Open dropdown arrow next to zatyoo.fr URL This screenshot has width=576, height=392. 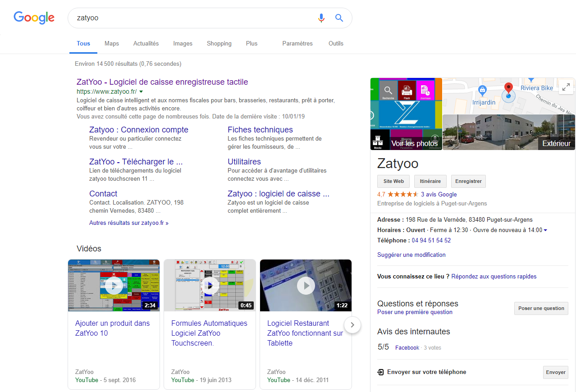pyautogui.click(x=141, y=91)
